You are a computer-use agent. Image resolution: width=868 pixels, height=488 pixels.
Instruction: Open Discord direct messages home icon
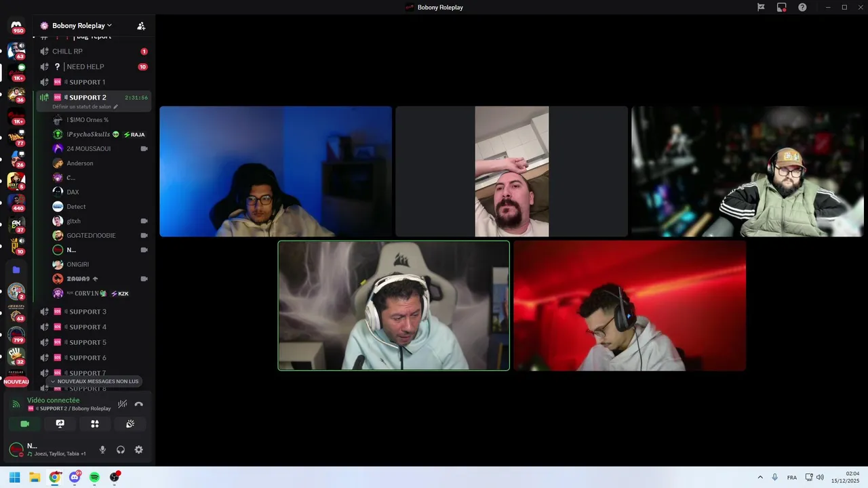[x=16, y=26]
